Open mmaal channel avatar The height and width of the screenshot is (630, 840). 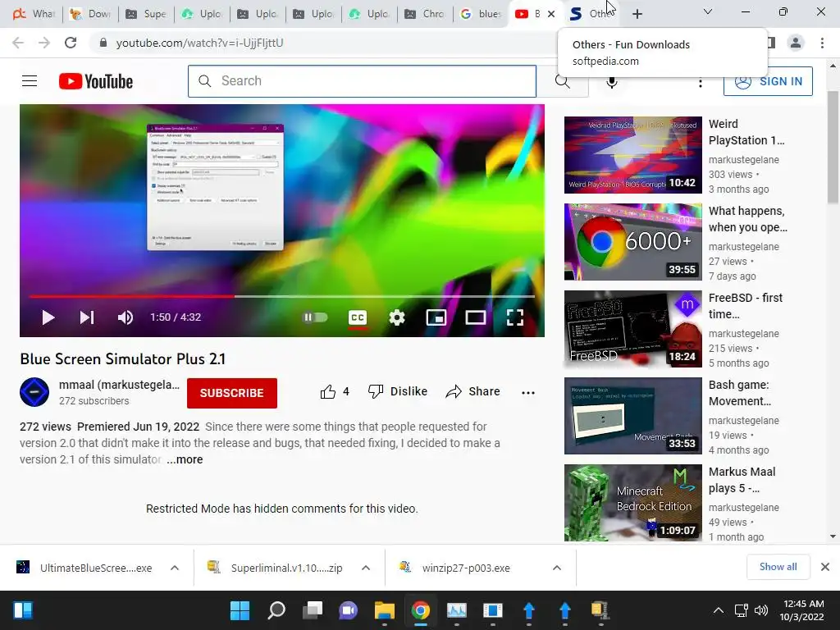pos(34,392)
